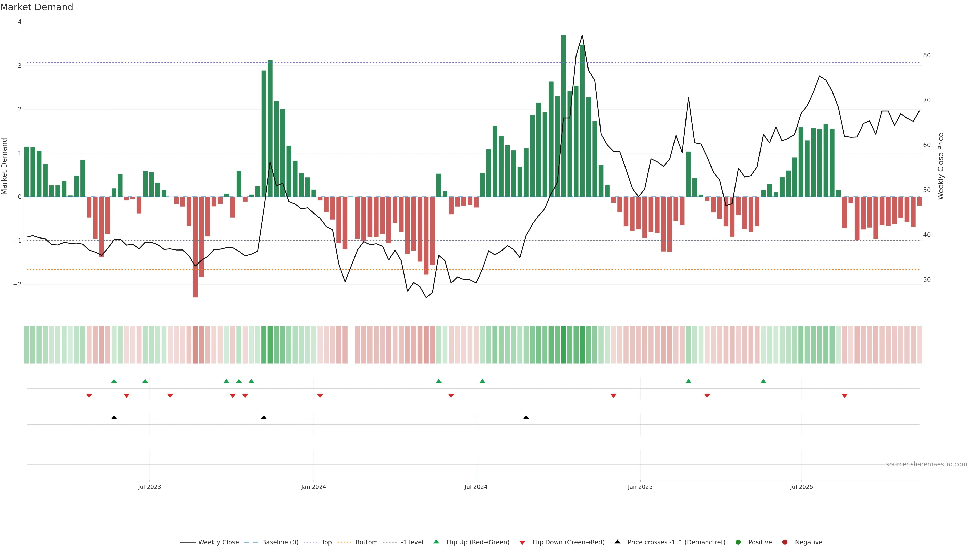Click the Jul 2025 x-axis label
This screenshot has height=551, width=980.
(801, 487)
